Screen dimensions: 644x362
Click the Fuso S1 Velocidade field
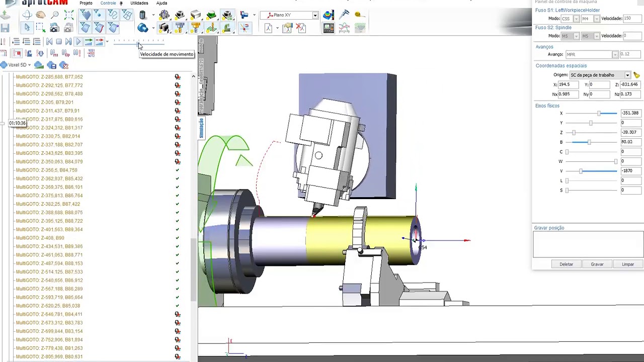click(x=633, y=19)
